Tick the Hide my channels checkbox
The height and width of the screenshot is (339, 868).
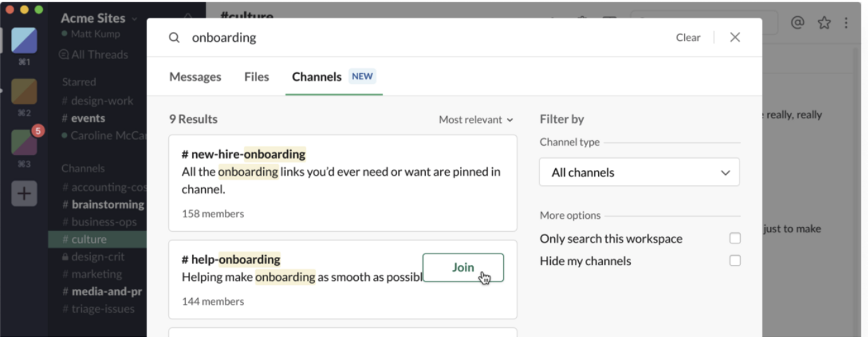(x=735, y=260)
